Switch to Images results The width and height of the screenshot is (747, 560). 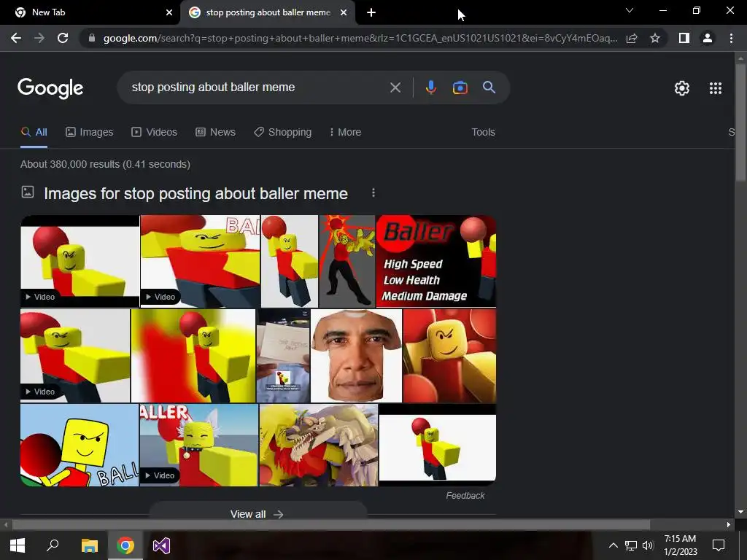(90, 133)
